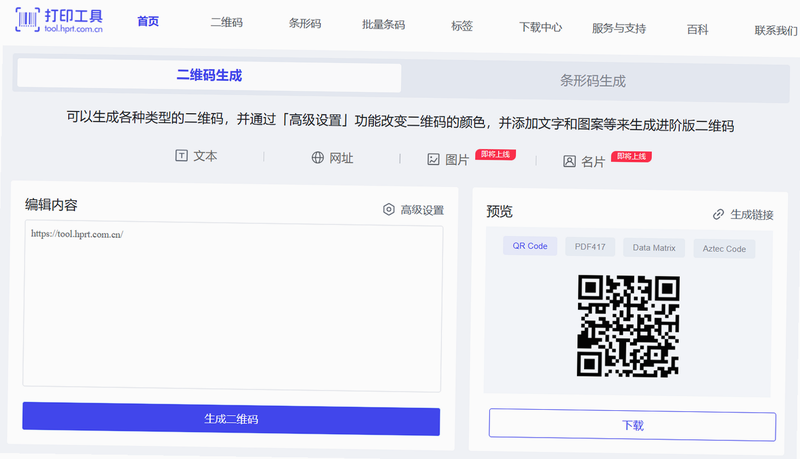Click the picture 图片 icon

433,160
